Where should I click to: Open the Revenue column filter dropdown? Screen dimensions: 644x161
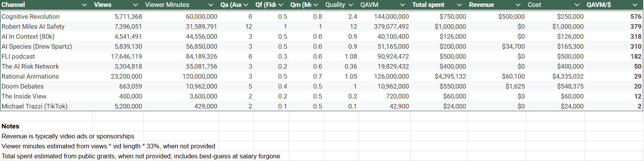518,5
